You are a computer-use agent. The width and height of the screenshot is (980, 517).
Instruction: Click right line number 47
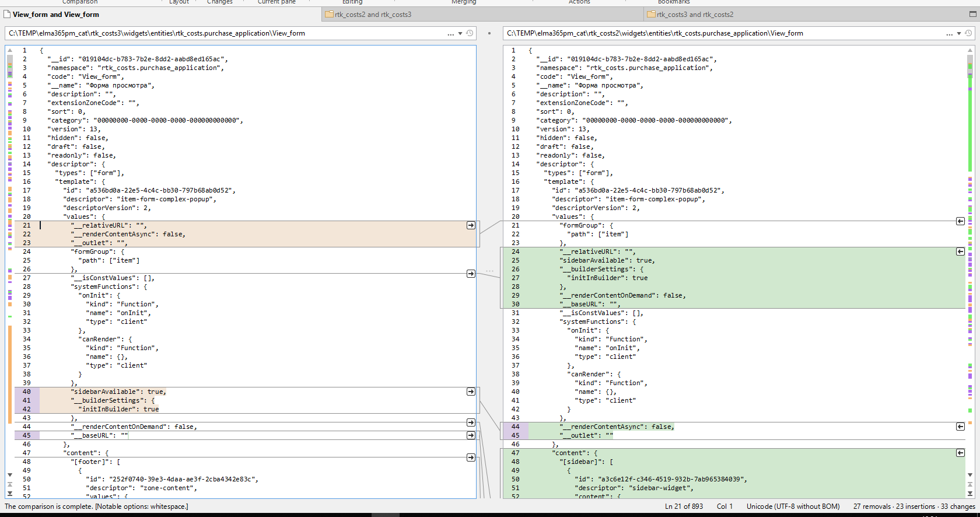[x=515, y=453]
